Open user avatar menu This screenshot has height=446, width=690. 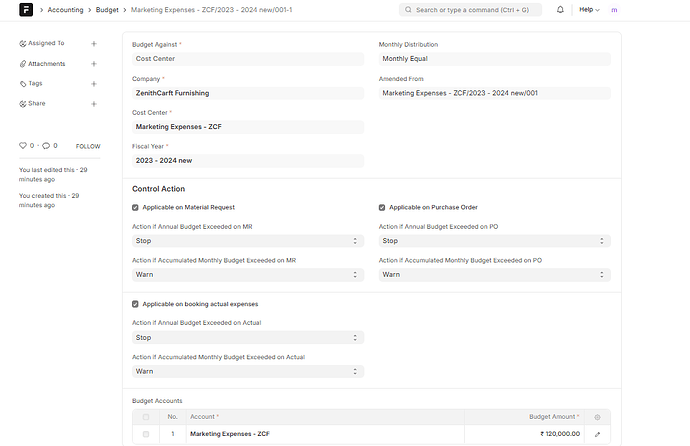pos(614,10)
